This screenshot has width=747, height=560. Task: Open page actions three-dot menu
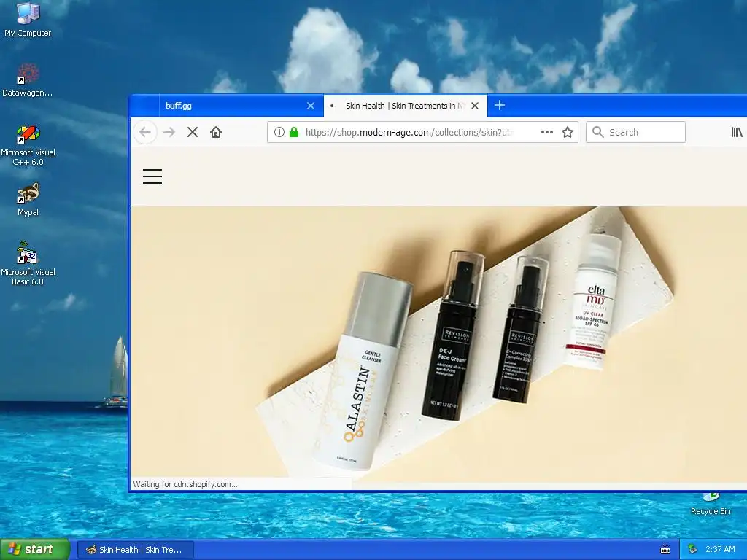click(x=547, y=132)
